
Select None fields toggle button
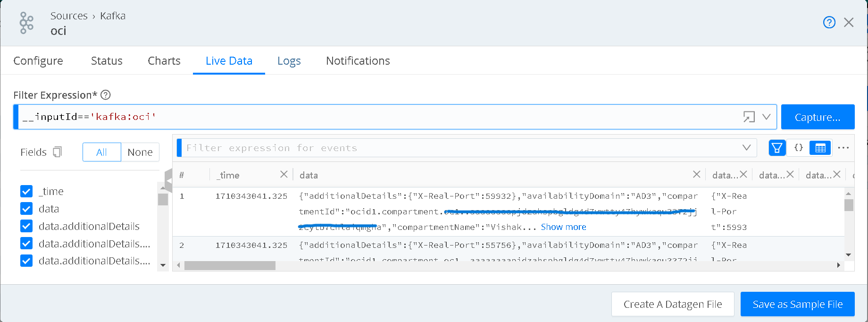pos(140,152)
